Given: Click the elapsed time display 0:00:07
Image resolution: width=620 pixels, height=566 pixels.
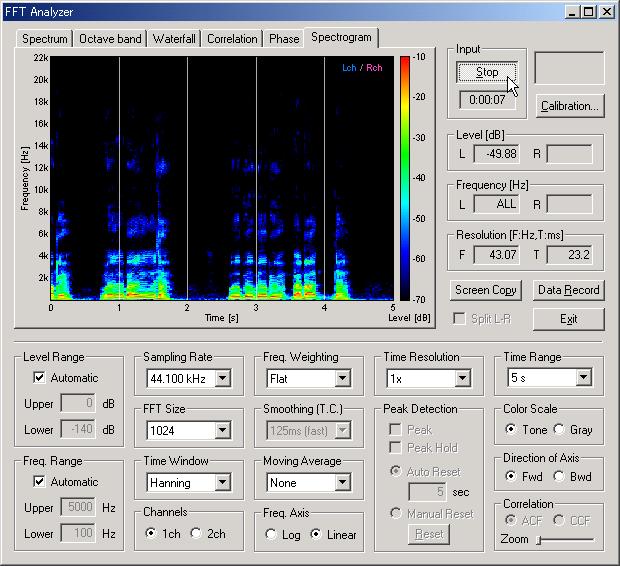Looking at the screenshot, I should (487, 100).
